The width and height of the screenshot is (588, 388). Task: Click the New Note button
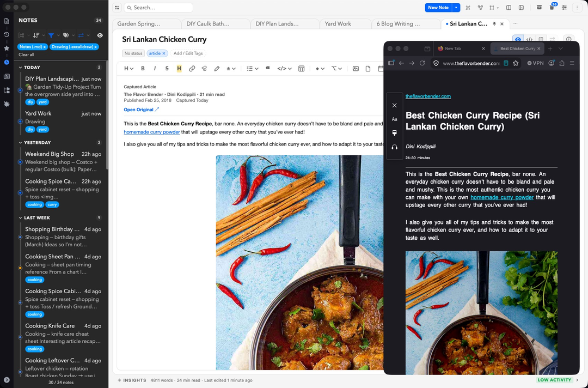[x=438, y=8]
